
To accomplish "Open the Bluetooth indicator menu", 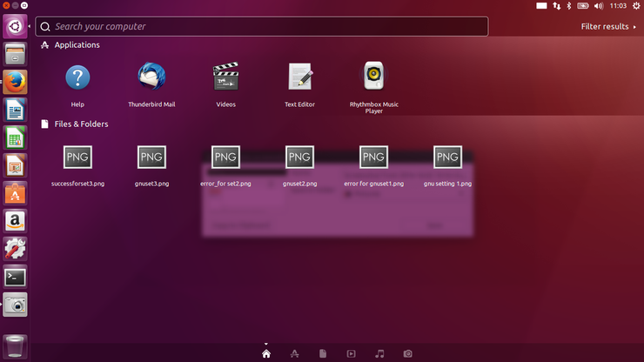I will coord(569,6).
